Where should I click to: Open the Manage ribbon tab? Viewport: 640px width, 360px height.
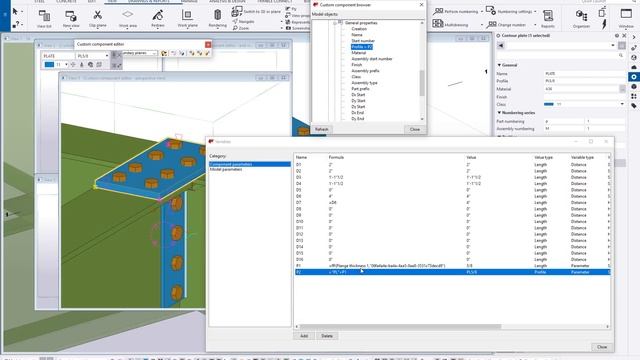click(189, 2)
